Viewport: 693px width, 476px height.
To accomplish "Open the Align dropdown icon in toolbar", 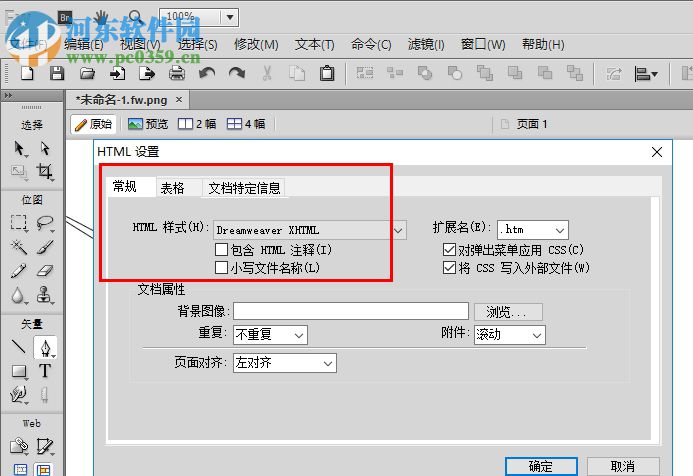I will click(x=646, y=74).
